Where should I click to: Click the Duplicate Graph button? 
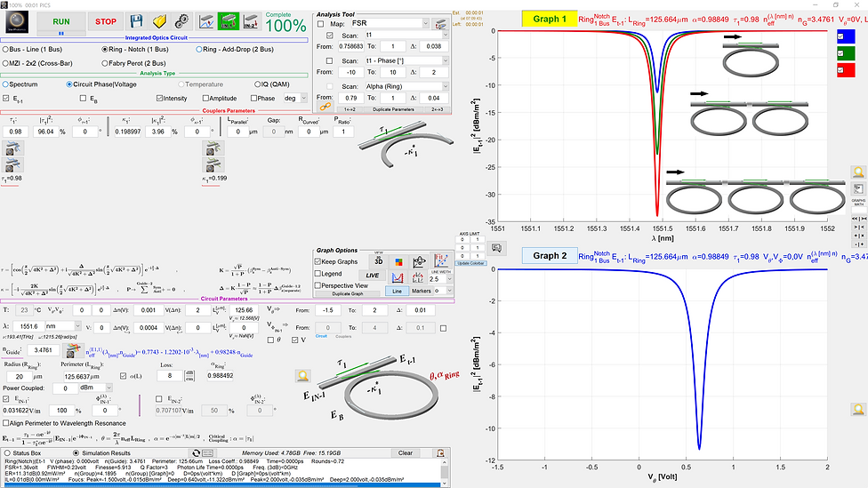pos(348,294)
